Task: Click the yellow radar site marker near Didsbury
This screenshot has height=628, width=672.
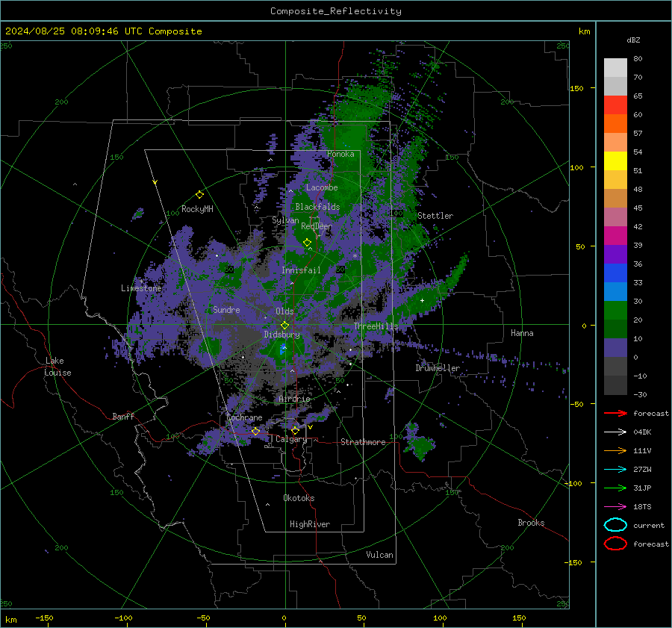Action: tap(284, 326)
